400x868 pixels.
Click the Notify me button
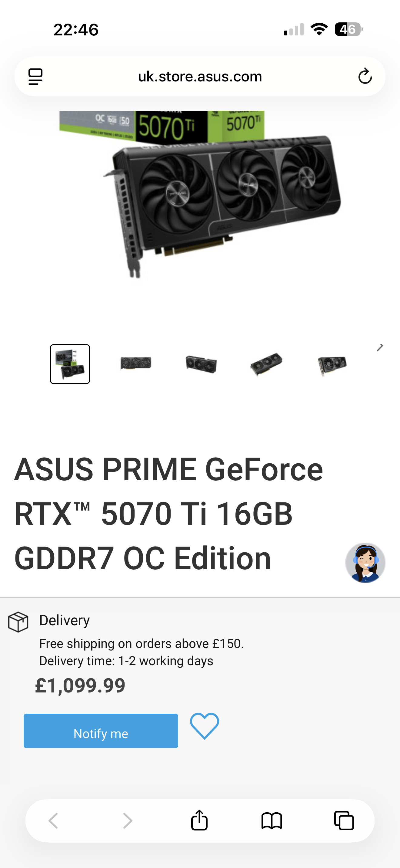101,731
